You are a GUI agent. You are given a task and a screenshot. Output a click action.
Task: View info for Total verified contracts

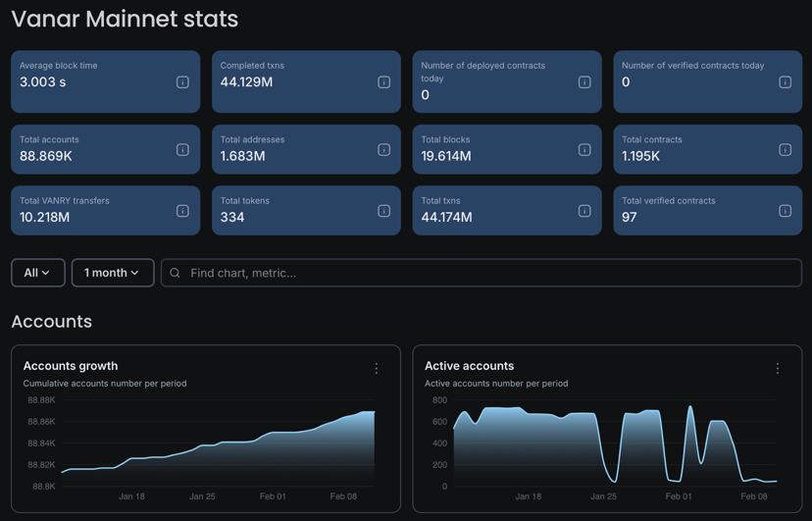pyautogui.click(x=785, y=211)
